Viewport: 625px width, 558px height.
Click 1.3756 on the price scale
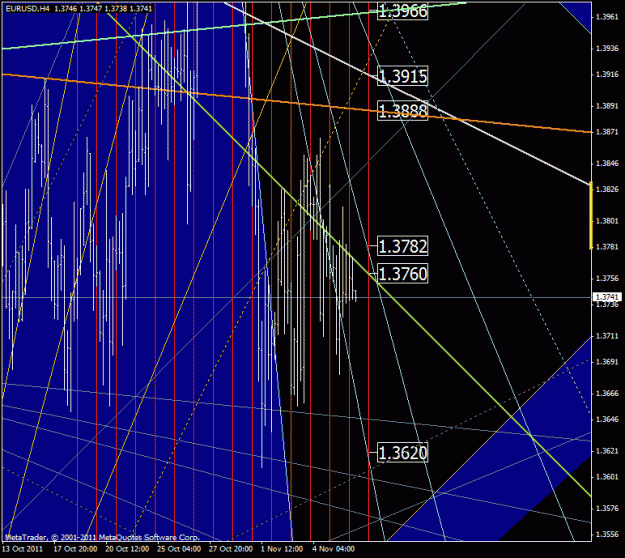607,279
